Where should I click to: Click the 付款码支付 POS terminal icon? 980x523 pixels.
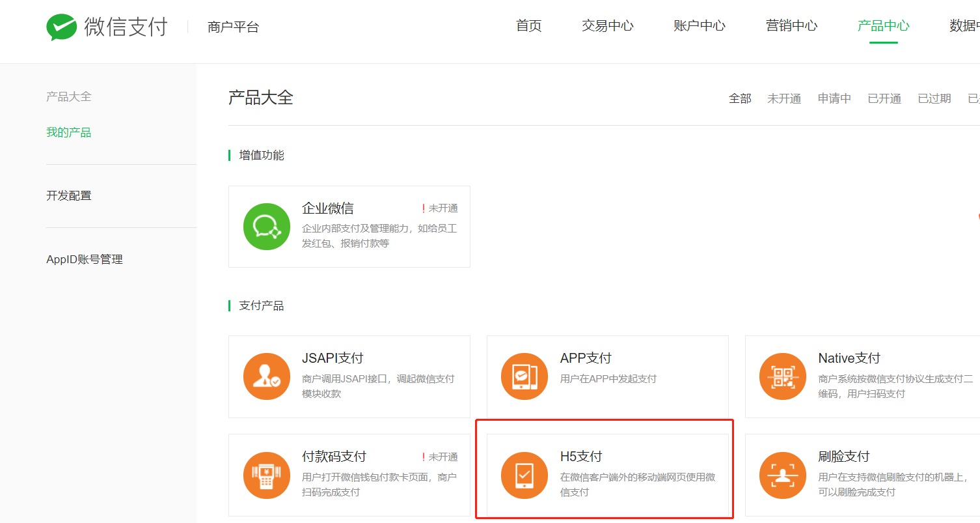click(x=267, y=475)
